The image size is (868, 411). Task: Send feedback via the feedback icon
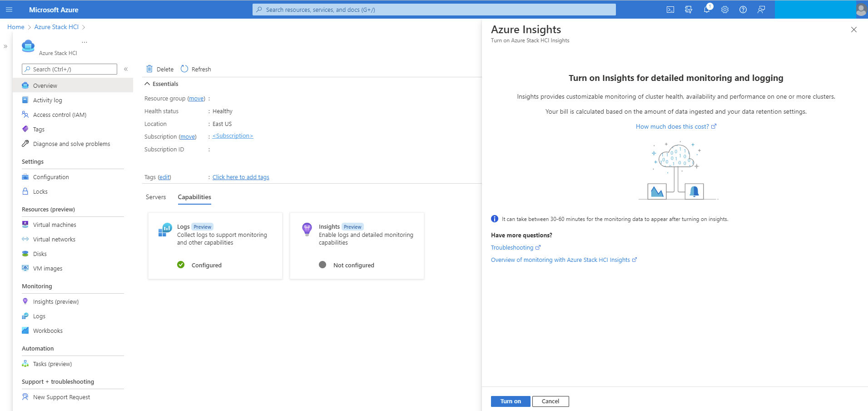point(761,9)
